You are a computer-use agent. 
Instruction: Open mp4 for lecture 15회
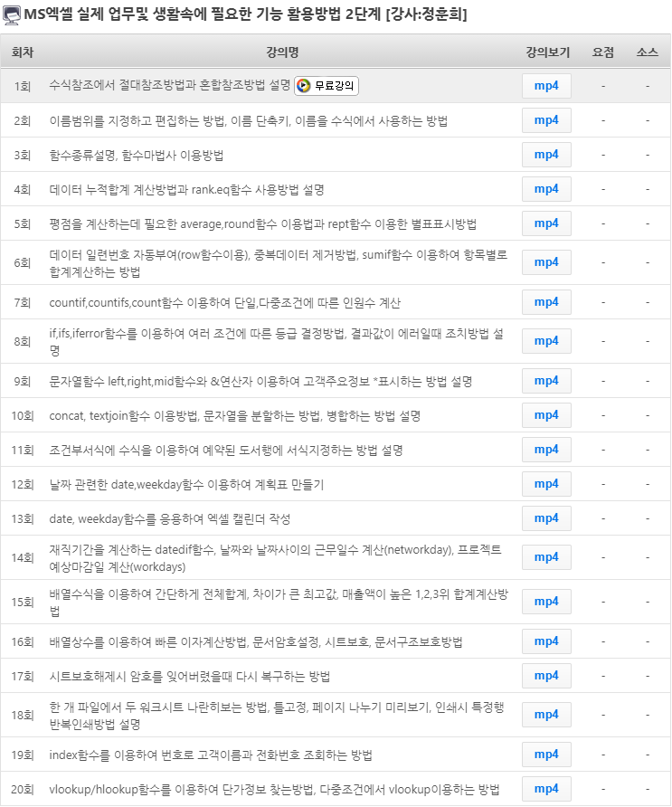546,602
